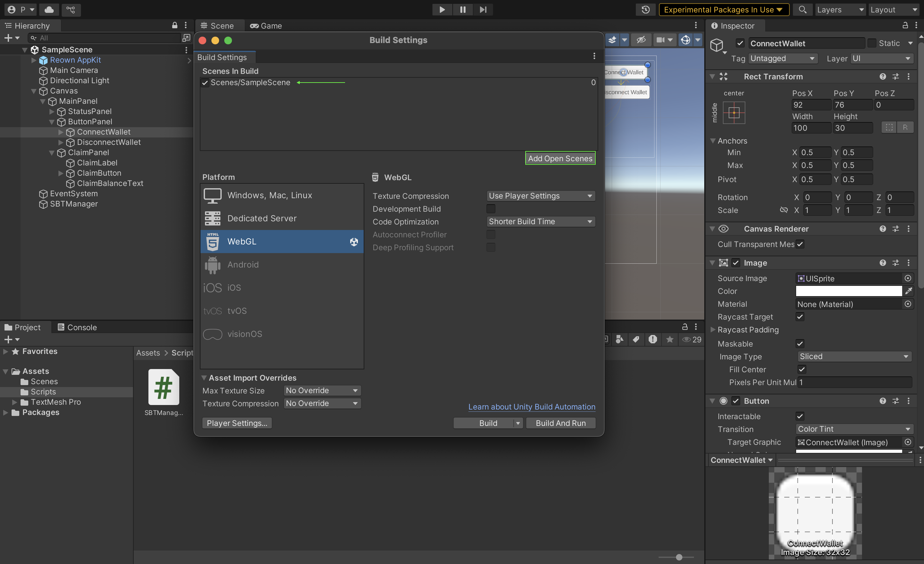
Task: Click the global search magnifier icon
Action: [x=802, y=10]
